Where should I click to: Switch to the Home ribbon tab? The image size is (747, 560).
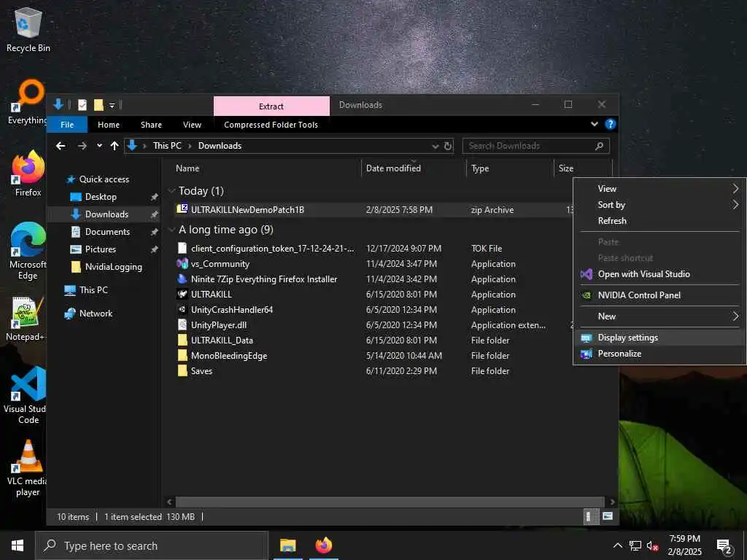pyautogui.click(x=109, y=124)
